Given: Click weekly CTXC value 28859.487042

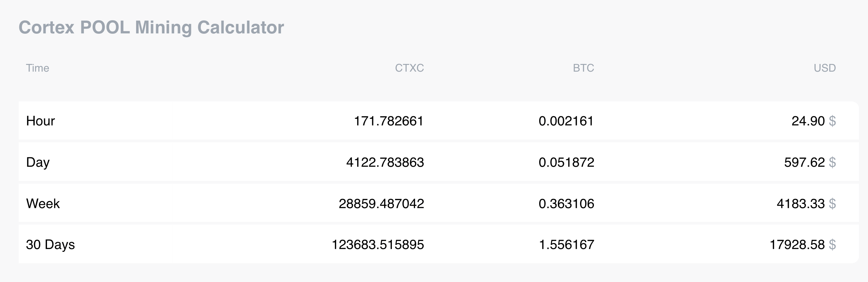Looking at the screenshot, I should click(x=381, y=204).
